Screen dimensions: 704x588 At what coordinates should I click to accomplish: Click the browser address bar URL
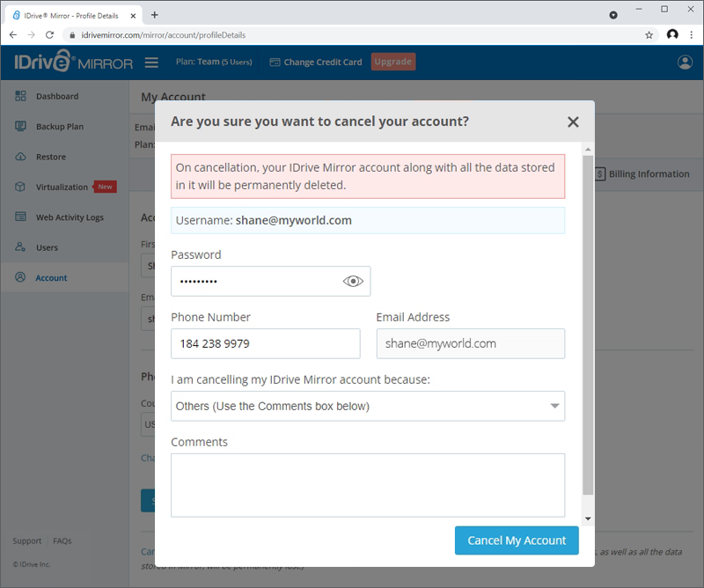[x=164, y=35]
